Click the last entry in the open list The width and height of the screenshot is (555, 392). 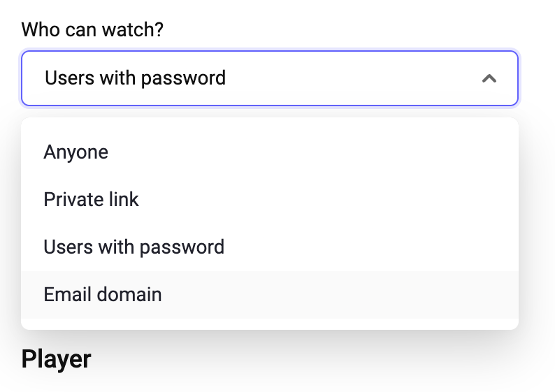click(x=103, y=295)
